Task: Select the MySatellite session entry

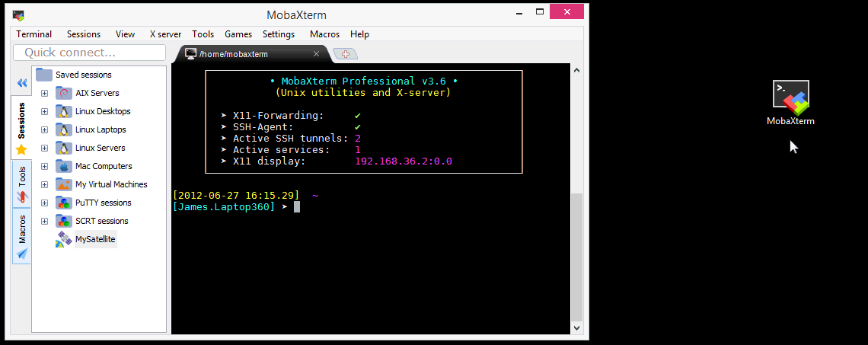Action: pyautogui.click(x=96, y=239)
